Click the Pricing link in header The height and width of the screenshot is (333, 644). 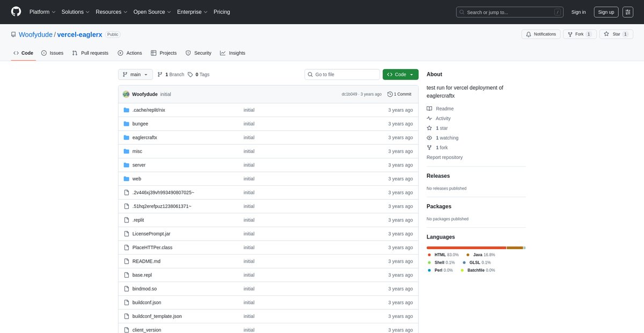pos(222,12)
